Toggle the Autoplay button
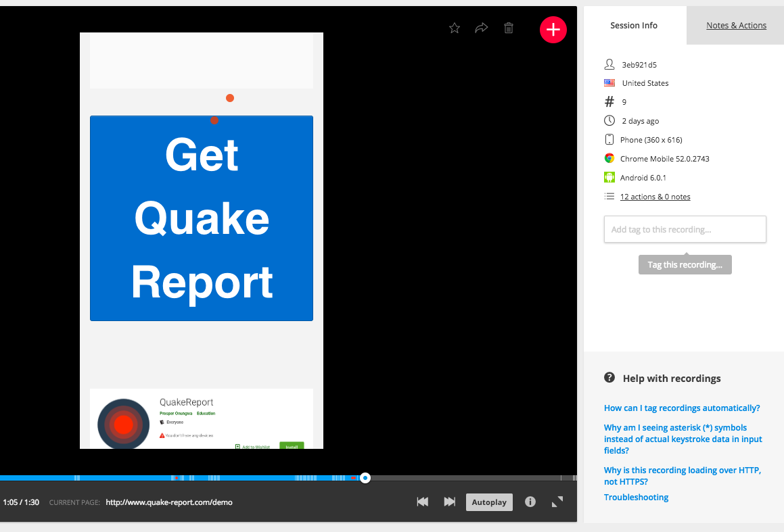The width and height of the screenshot is (784, 532). click(x=489, y=502)
